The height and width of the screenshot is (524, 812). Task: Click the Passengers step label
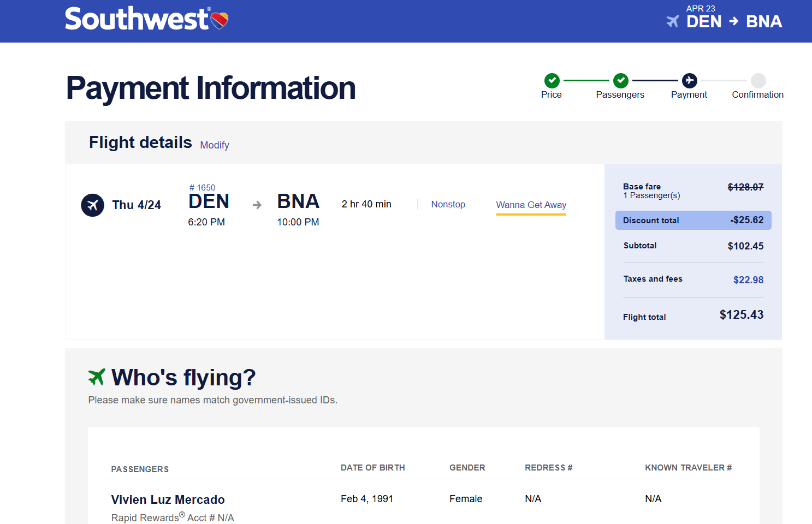[x=620, y=95]
